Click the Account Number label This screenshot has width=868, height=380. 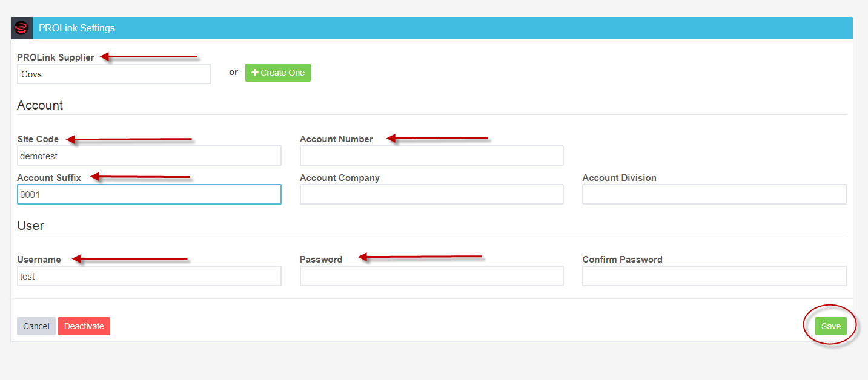click(336, 139)
